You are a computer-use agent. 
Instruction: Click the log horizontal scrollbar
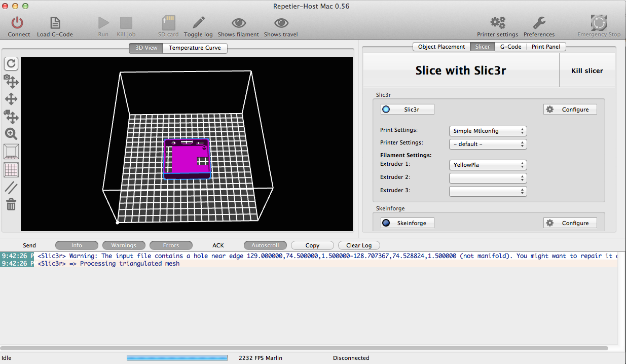304,348
